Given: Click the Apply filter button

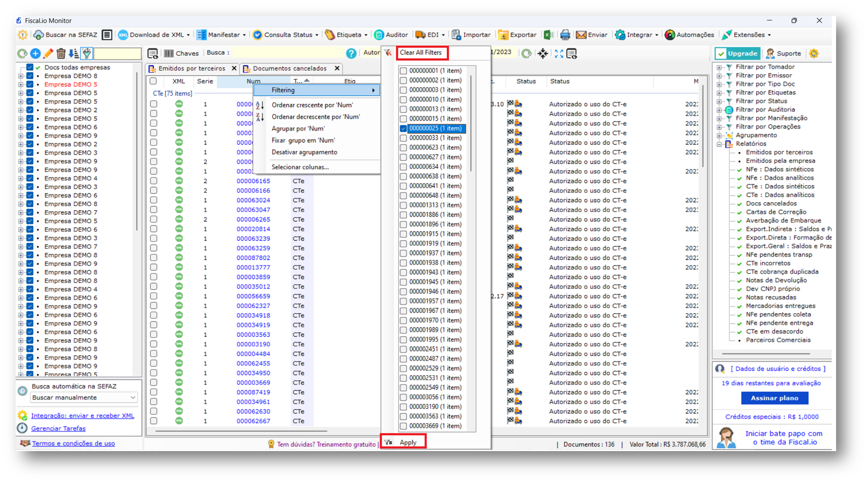Looking at the screenshot, I should pos(403,442).
